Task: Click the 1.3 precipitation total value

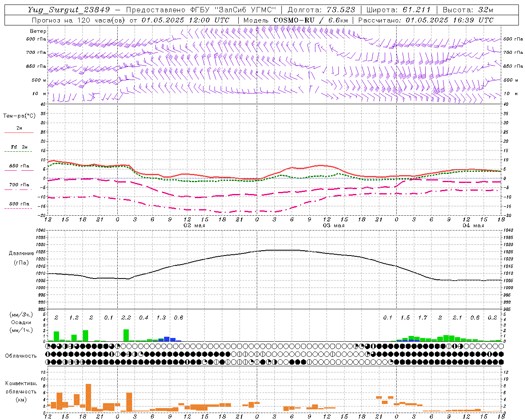Action: [x=161, y=318]
